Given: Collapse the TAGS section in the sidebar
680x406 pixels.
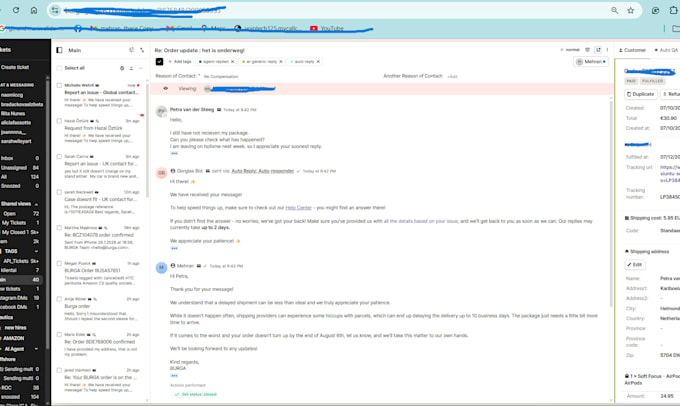Looking at the screenshot, I should coord(36,251).
